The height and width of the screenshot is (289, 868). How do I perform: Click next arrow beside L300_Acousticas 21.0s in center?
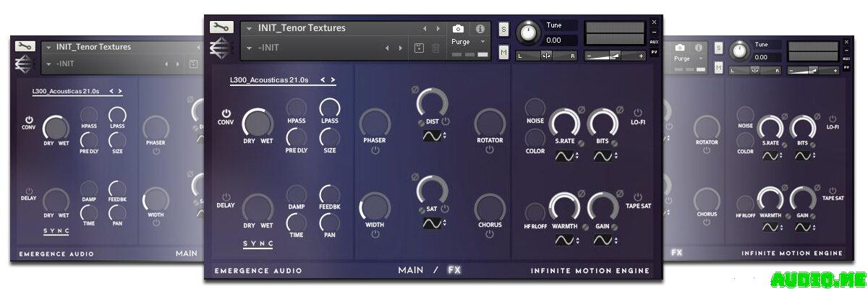click(x=333, y=80)
